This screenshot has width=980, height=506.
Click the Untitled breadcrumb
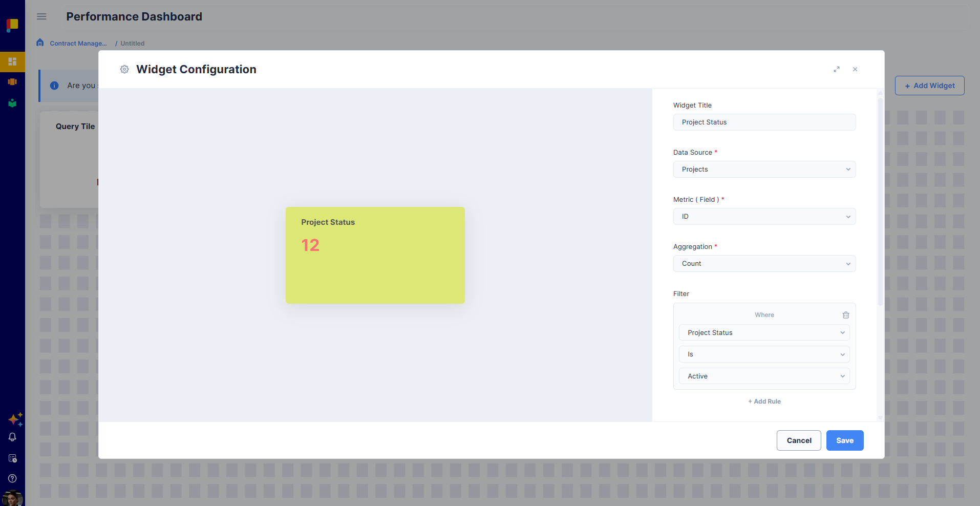click(x=133, y=44)
